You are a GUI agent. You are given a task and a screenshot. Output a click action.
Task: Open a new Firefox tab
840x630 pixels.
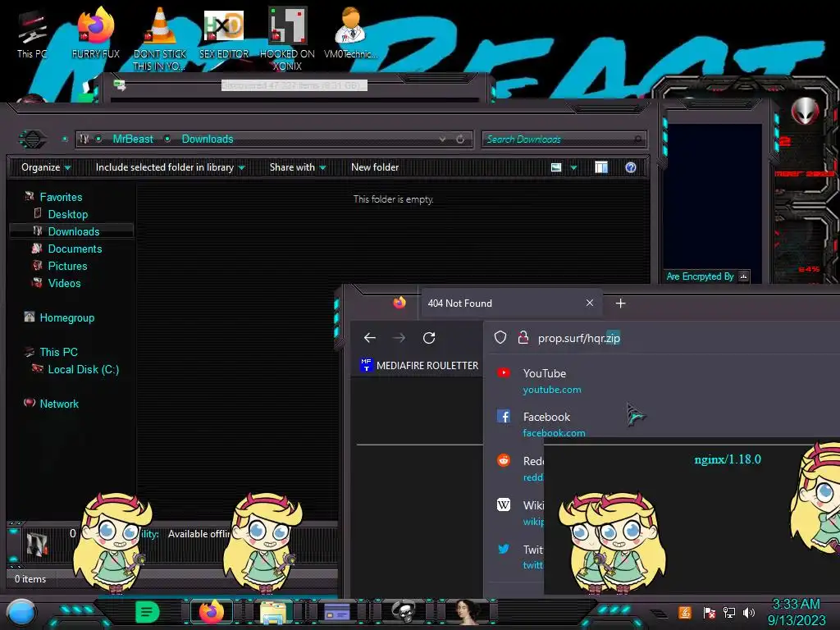(620, 304)
